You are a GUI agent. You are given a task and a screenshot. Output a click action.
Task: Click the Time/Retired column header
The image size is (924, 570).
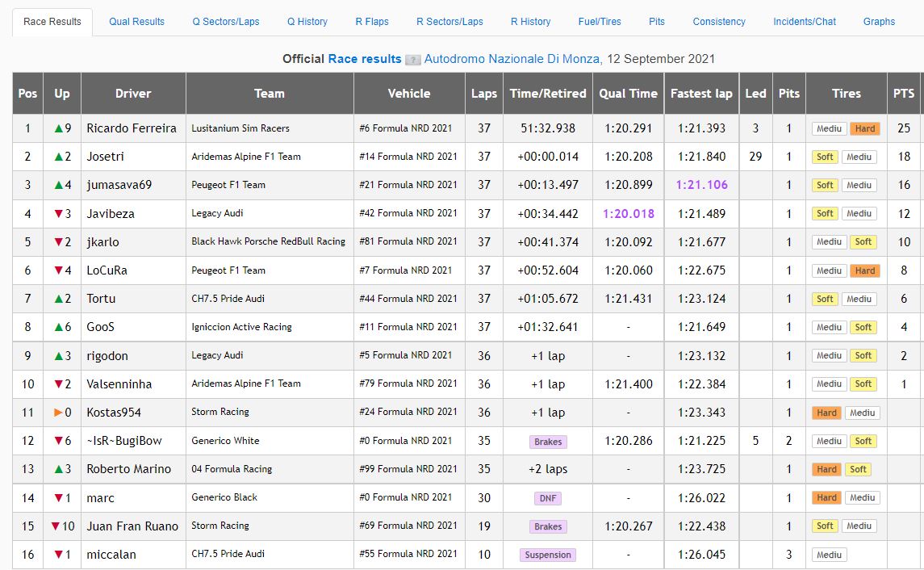point(547,93)
